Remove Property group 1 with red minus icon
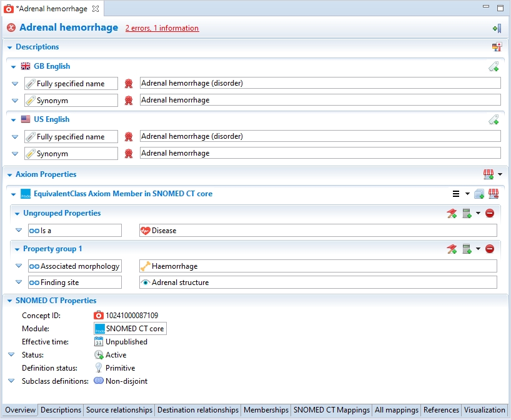Screen dimensions: 511x420 point(490,249)
